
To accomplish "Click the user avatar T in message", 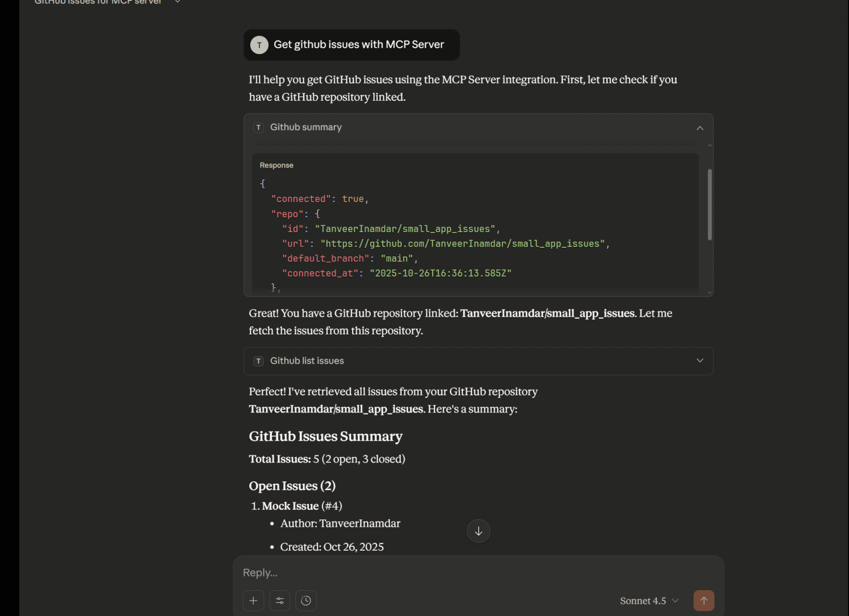I will pos(259,45).
